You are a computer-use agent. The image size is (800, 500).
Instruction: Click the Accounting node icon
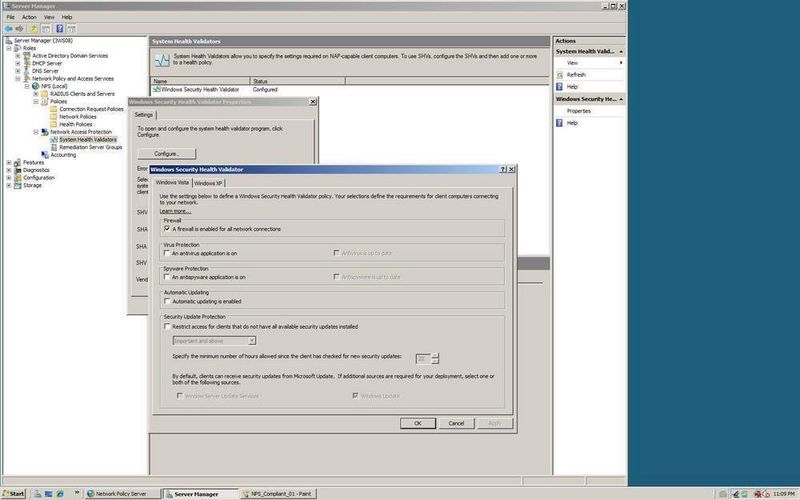(x=44, y=155)
